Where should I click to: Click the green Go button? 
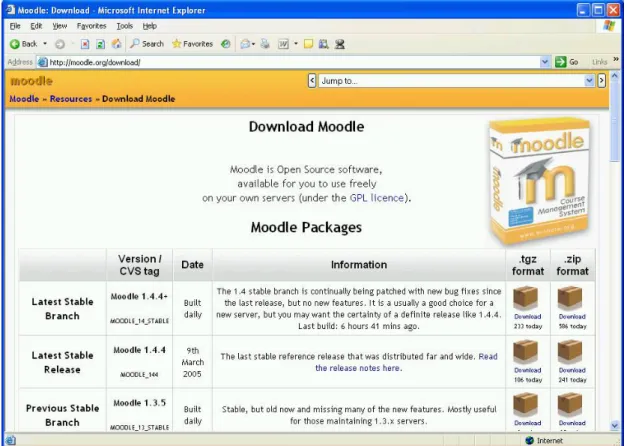(x=567, y=62)
